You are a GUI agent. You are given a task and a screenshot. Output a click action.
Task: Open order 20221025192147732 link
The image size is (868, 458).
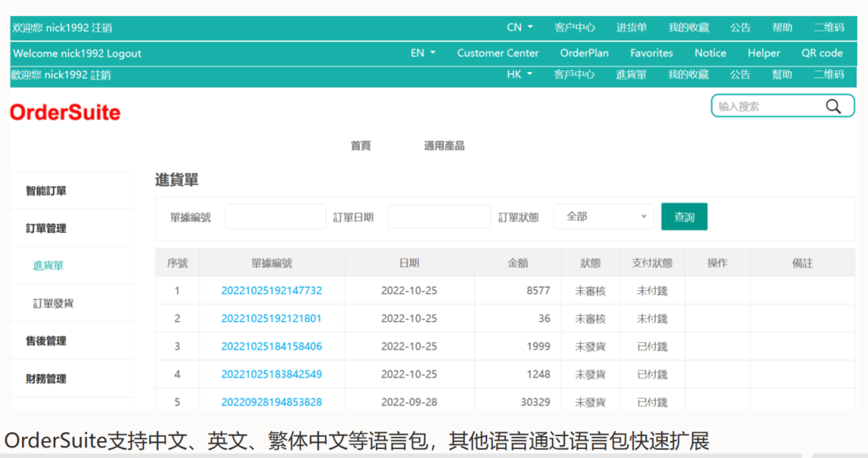click(272, 290)
